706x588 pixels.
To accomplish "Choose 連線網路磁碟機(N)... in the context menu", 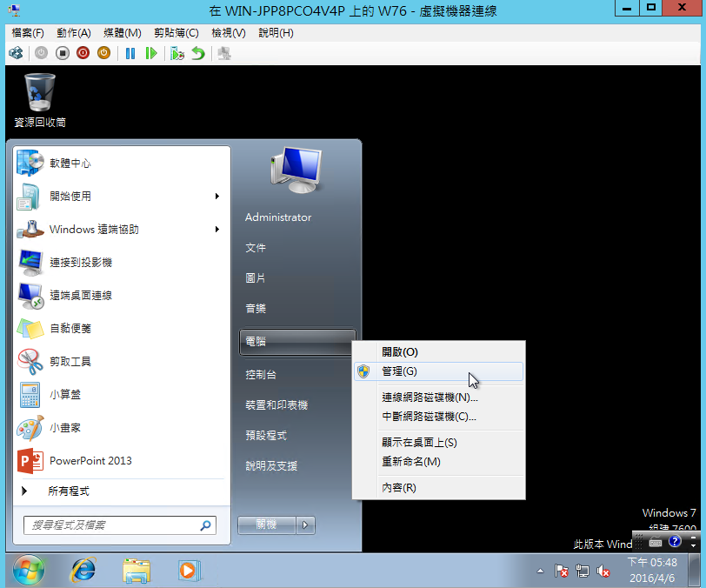I will [438, 397].
